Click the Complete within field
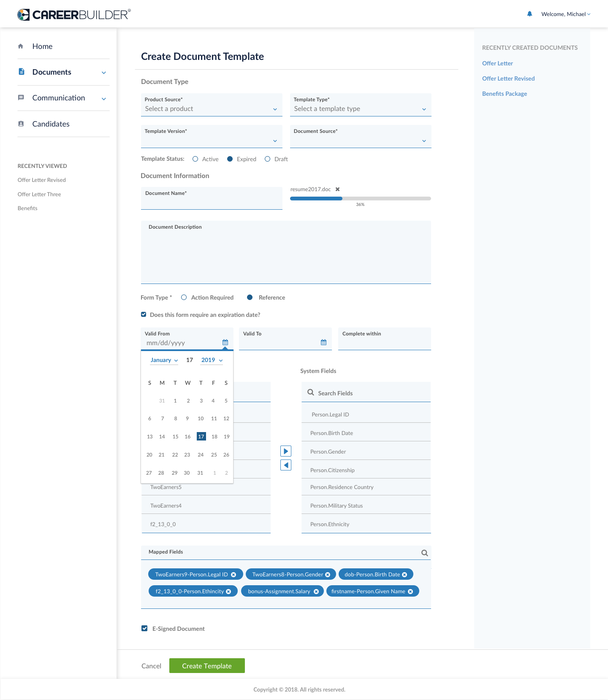The width and height of the screenshot is (608, 700). 385,339
